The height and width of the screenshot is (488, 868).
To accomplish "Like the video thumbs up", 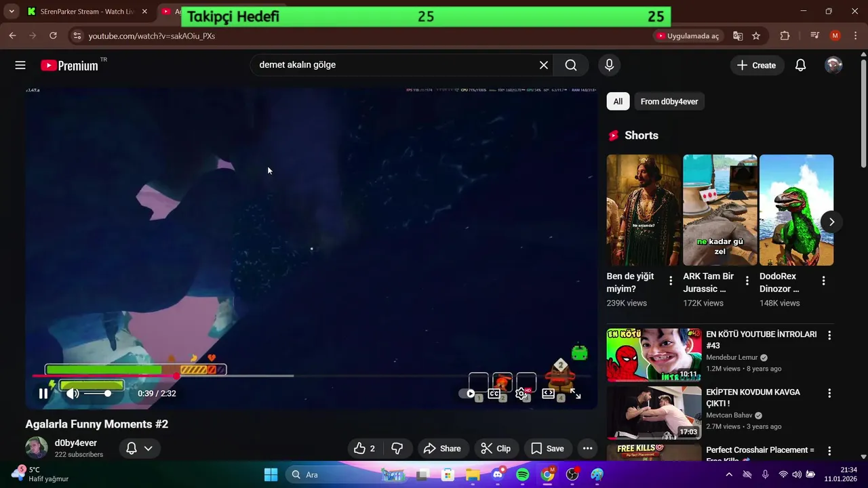I will tap(365, 448).
